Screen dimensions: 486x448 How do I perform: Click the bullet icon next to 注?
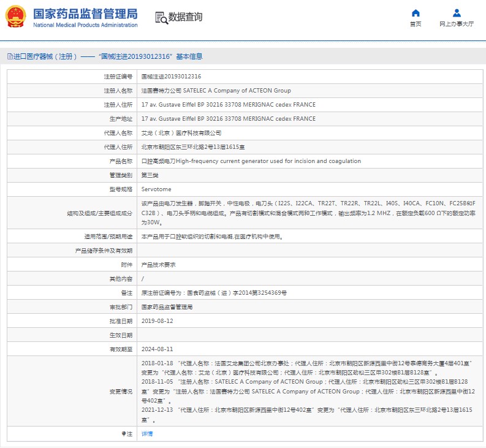(124, 434)
